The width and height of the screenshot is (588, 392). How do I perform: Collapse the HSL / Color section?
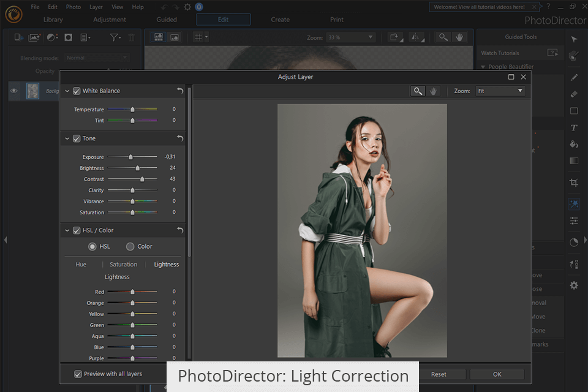tap(67, 230)
